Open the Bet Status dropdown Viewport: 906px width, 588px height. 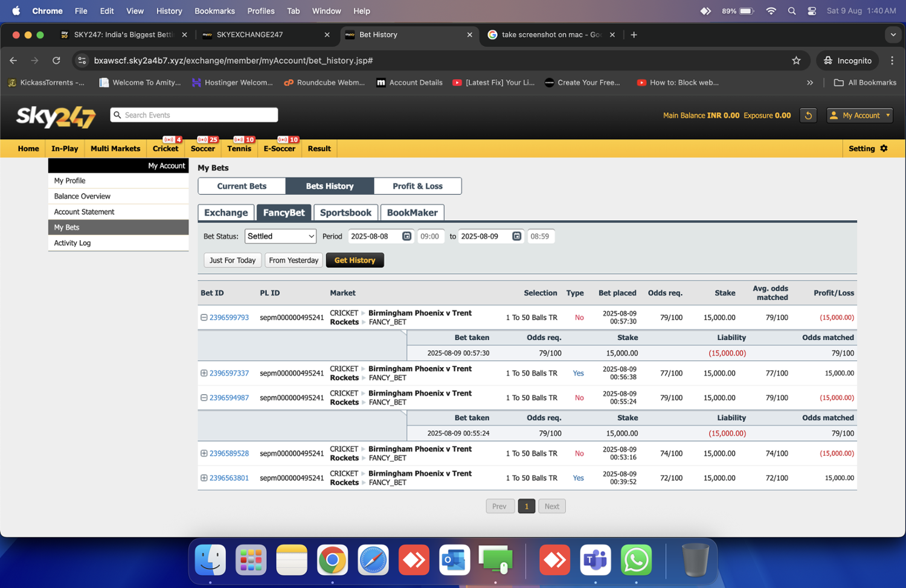(280, 236)
